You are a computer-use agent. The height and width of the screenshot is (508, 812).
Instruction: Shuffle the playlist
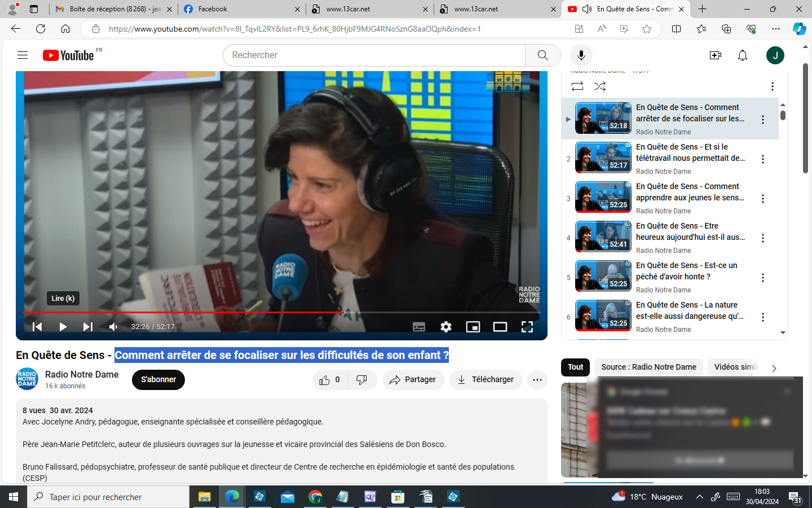pyautogui.click(x=600, y=86)
